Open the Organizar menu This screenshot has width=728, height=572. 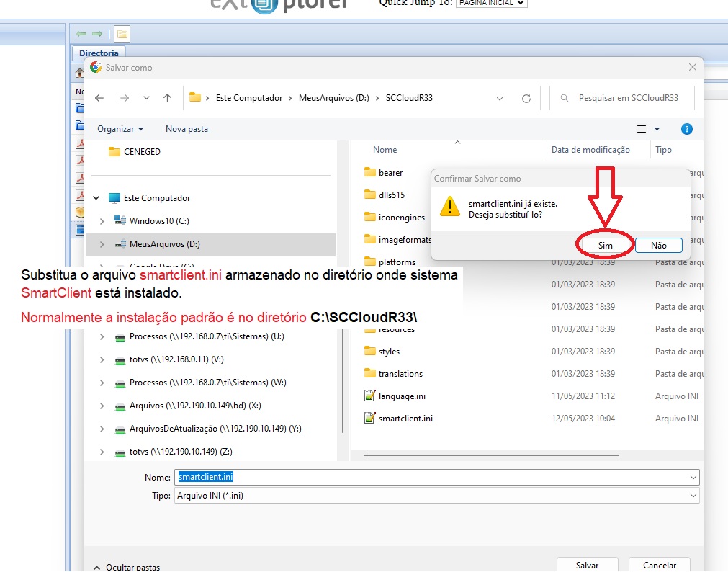click(x=120, y=129)
